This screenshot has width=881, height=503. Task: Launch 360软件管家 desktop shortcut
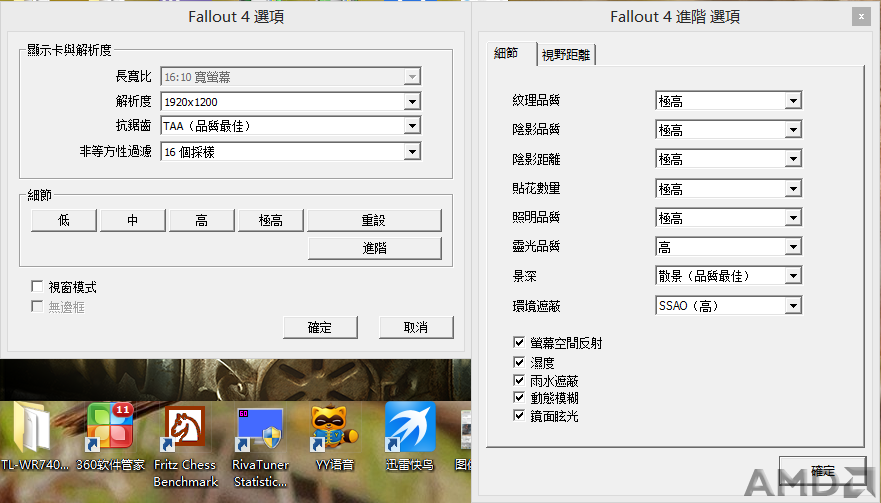(x=110, y=436)
